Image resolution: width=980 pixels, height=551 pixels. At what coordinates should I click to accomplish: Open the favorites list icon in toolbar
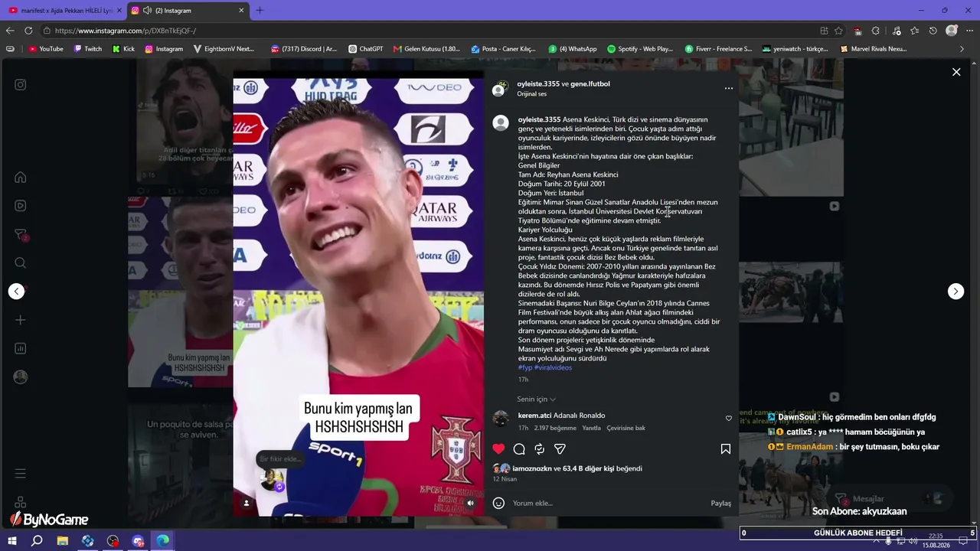coord(915,31)
